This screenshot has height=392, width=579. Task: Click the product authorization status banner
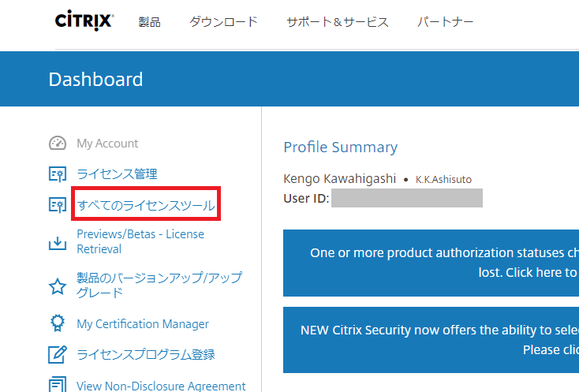tap(431, 263)
